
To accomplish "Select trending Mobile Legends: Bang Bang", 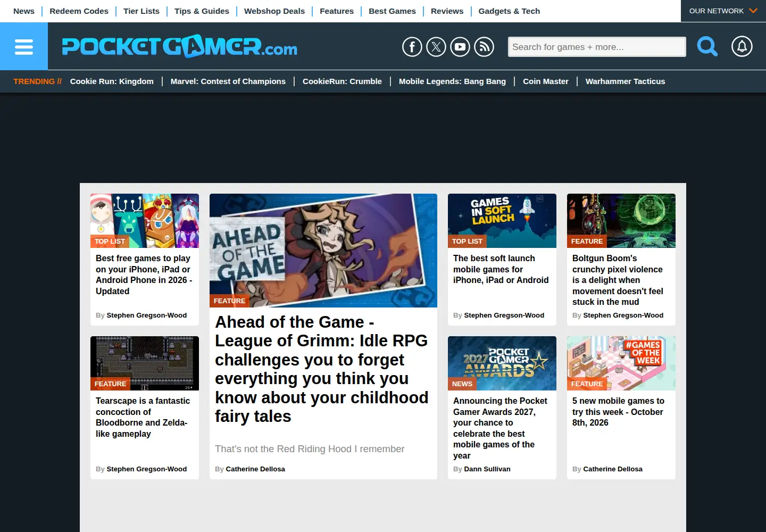I will 452,81.
